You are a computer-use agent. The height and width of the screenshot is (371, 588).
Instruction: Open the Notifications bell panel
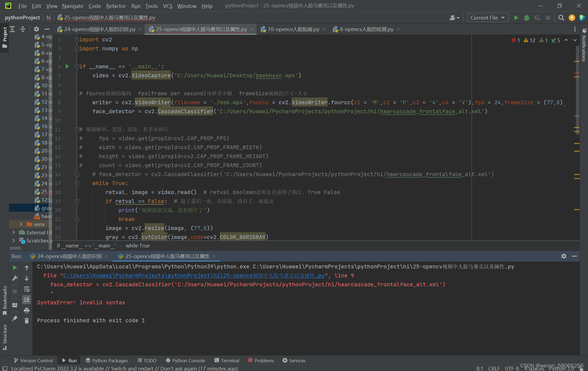click(584, 30)
